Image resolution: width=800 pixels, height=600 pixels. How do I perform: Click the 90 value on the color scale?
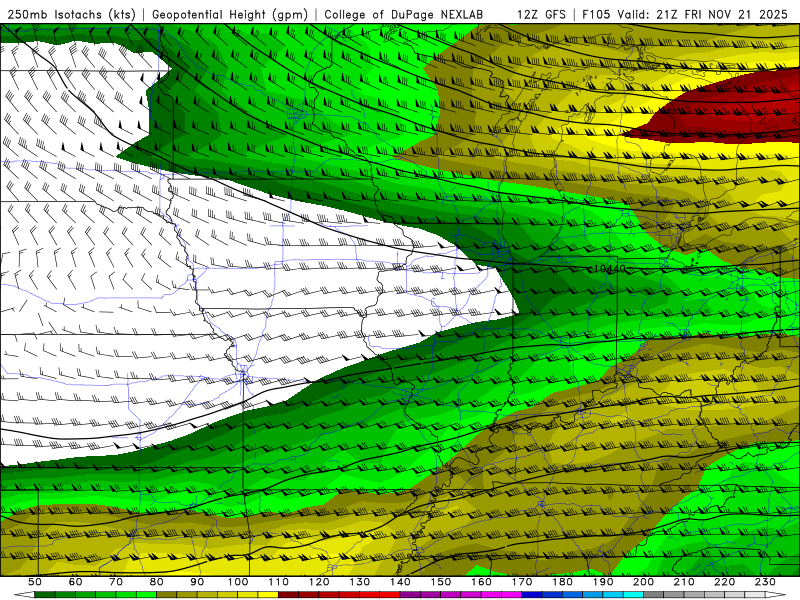pos(197,582)
